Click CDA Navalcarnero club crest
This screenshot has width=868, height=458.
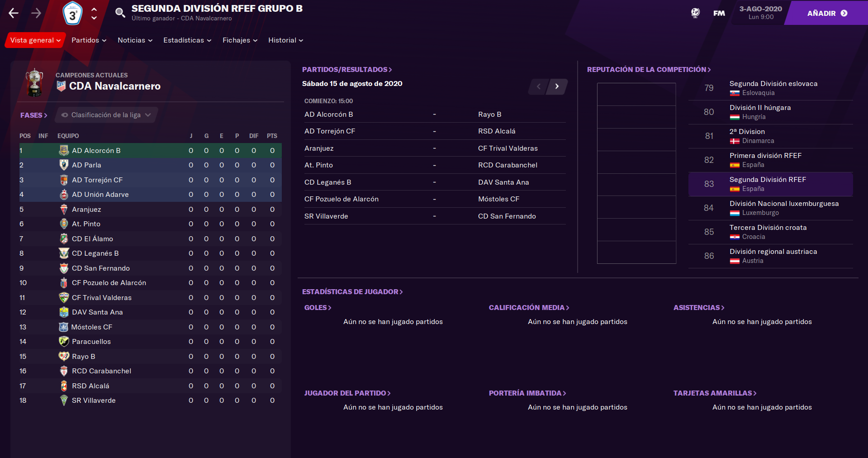(x=61, y=86)
